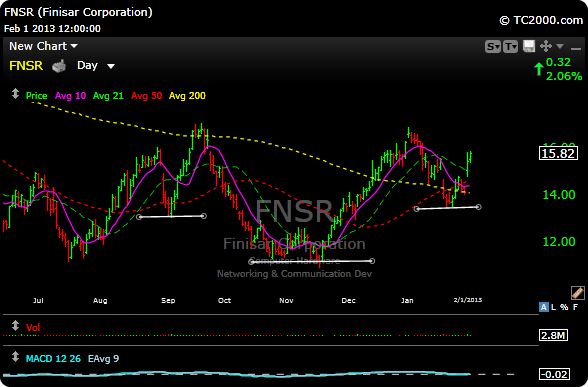Toggle the L logarithmic scale button
Image resolution: width=588 pixels, height=387 pixels.
554,307
